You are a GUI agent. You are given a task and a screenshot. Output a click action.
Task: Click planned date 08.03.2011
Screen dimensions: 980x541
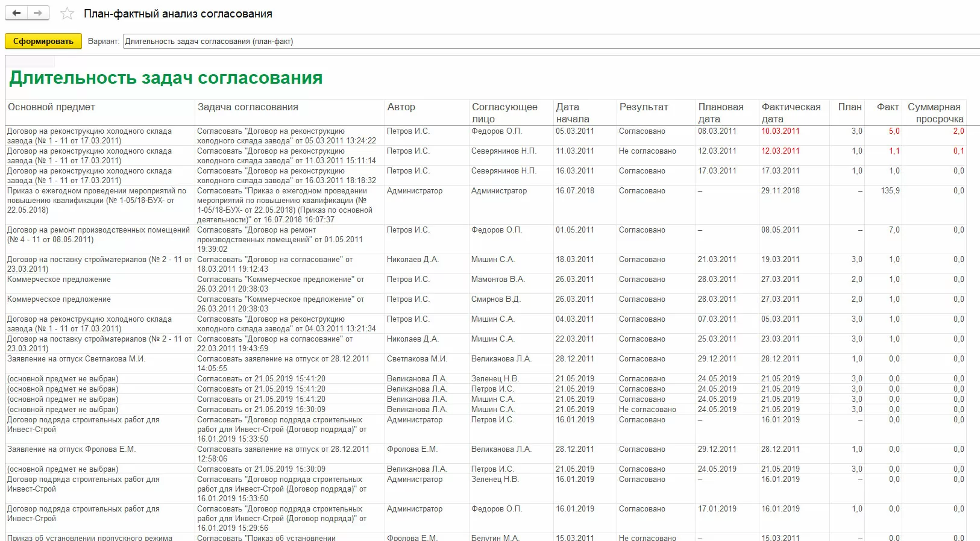pos(717,131)
